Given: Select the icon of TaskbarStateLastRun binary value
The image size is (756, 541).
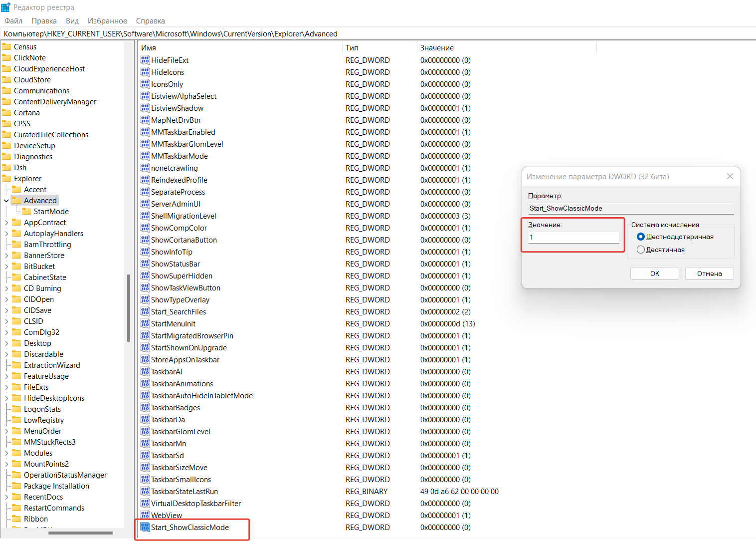Looking at the screenshot, I should click(x=145, y=491).
